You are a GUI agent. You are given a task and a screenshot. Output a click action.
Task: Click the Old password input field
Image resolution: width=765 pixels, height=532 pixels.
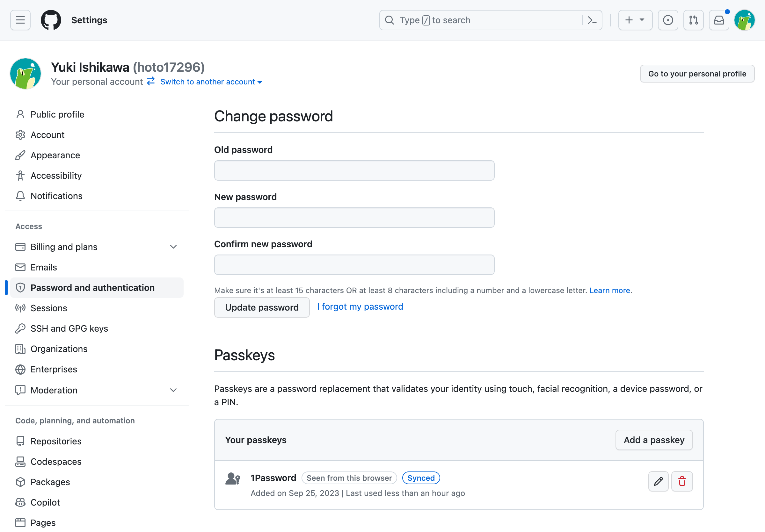[x=354, y=170]
